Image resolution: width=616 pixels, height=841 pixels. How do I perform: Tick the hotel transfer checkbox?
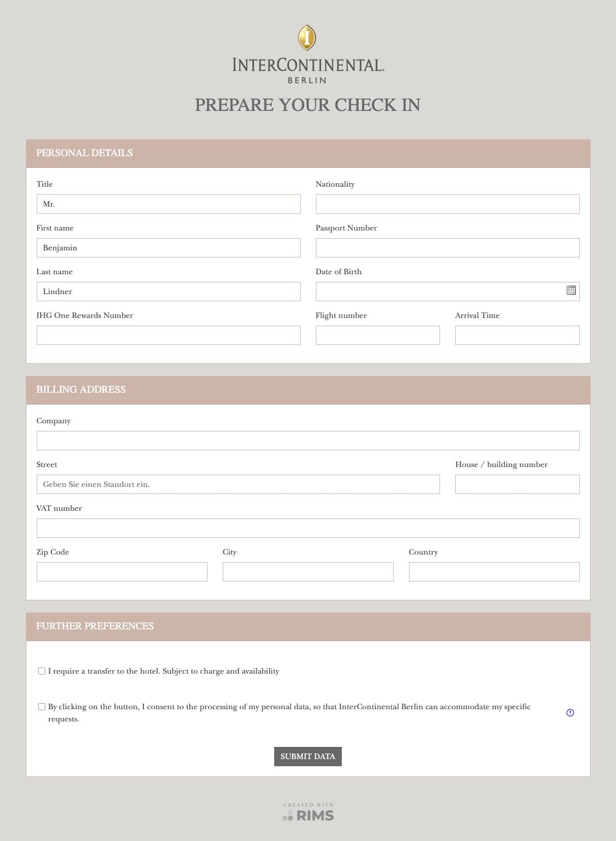pos(42,671)
